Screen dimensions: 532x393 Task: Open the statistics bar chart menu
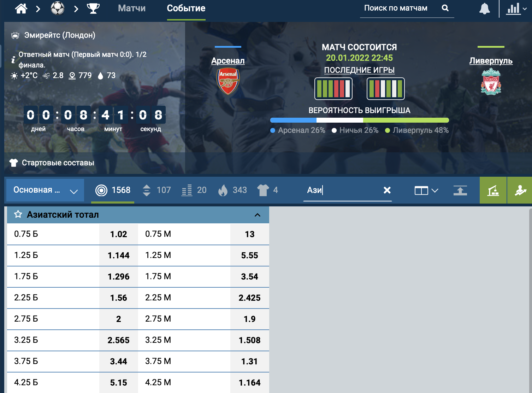coord(516,8)
